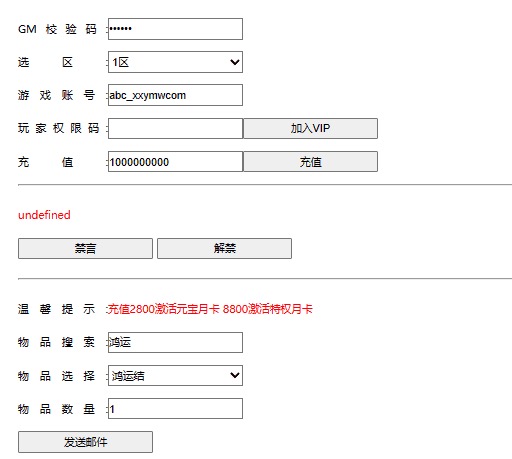The width and height of the screenshot is (512, 459).
Task: Click the 游戏账号 field containing abc_xxymwcom
Action: point(175,95)
